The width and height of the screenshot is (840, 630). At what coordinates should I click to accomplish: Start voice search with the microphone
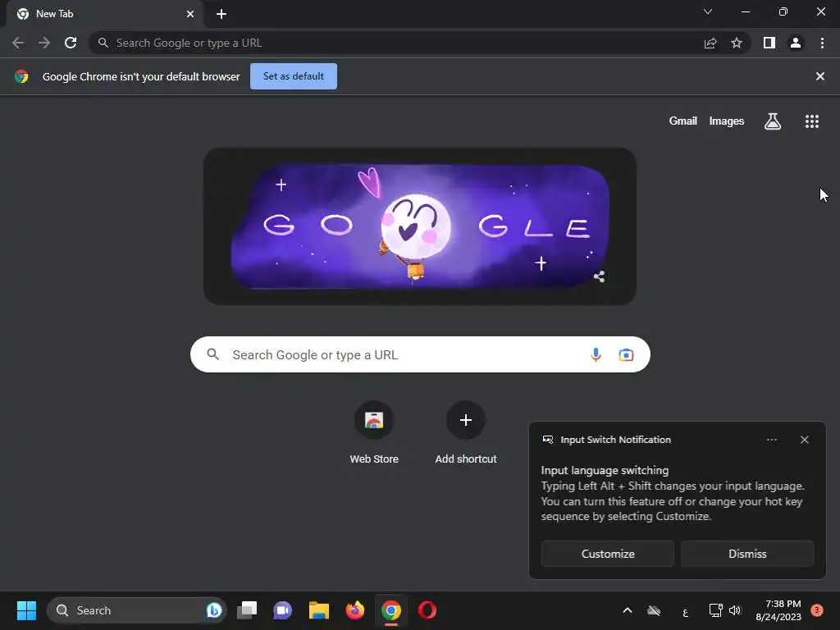click(x=596, y=354)
